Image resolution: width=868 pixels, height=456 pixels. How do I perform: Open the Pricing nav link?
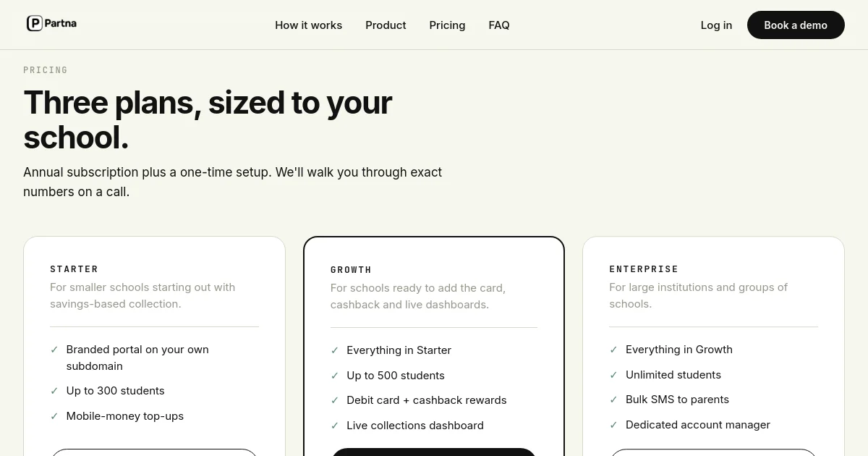(x=447, y=25)
